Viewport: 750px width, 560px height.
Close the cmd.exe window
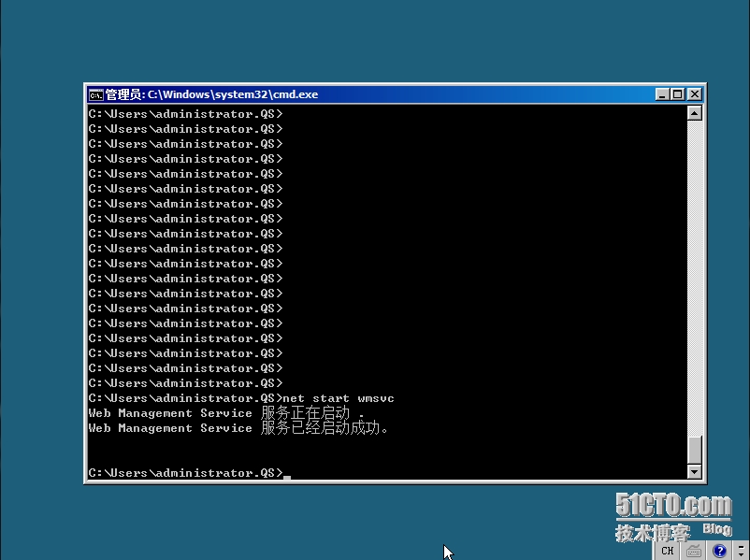click(695, 94)
